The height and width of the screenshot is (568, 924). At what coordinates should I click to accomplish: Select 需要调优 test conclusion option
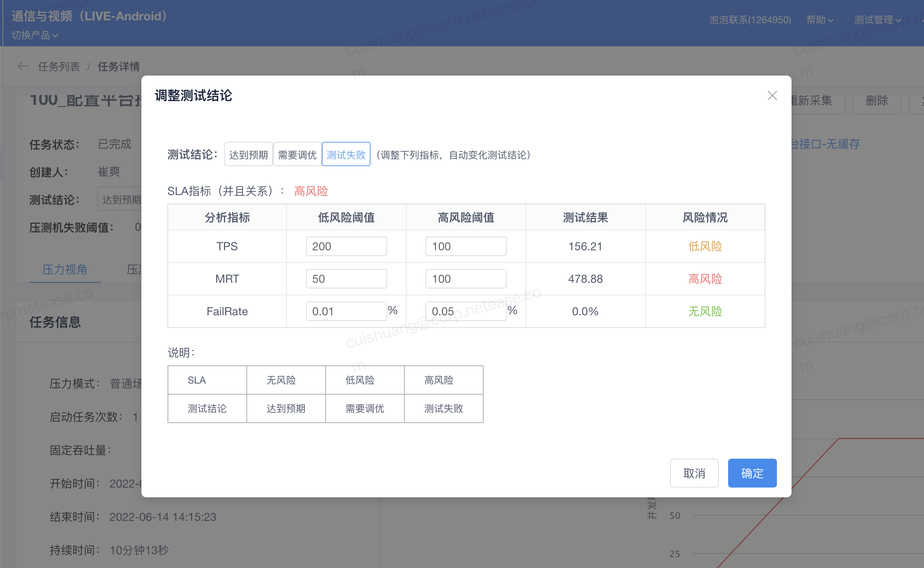click(x=297, y=154)
